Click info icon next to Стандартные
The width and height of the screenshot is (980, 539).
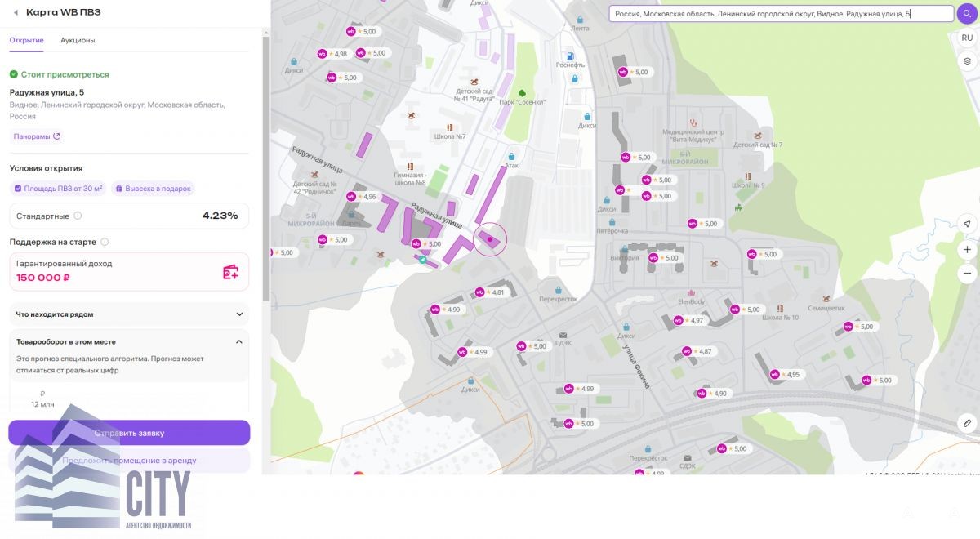pos(78,216)
